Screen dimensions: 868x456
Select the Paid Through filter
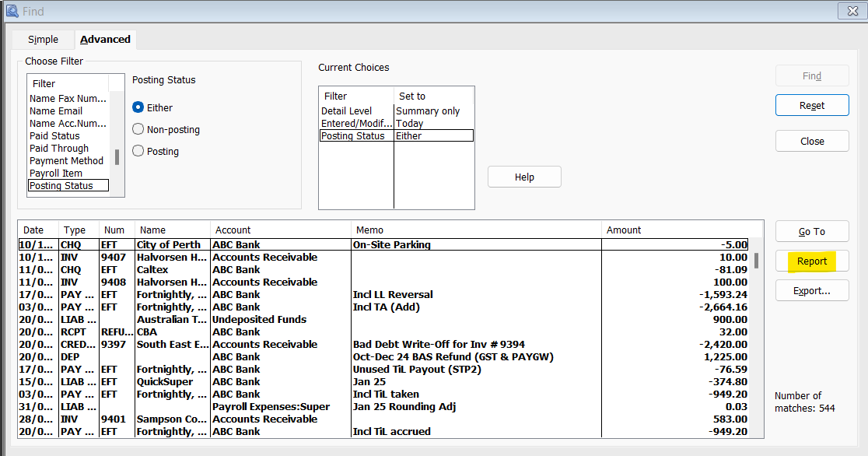pos(68,149)
